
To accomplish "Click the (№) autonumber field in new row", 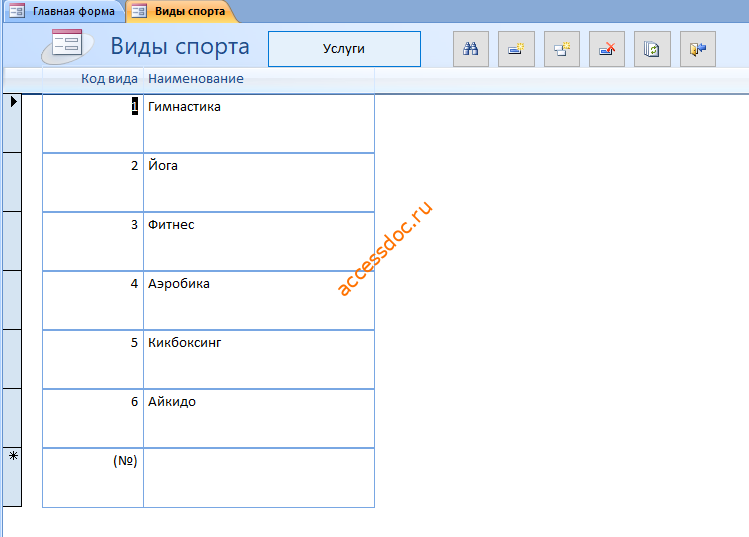I will (x=93, y=478).
